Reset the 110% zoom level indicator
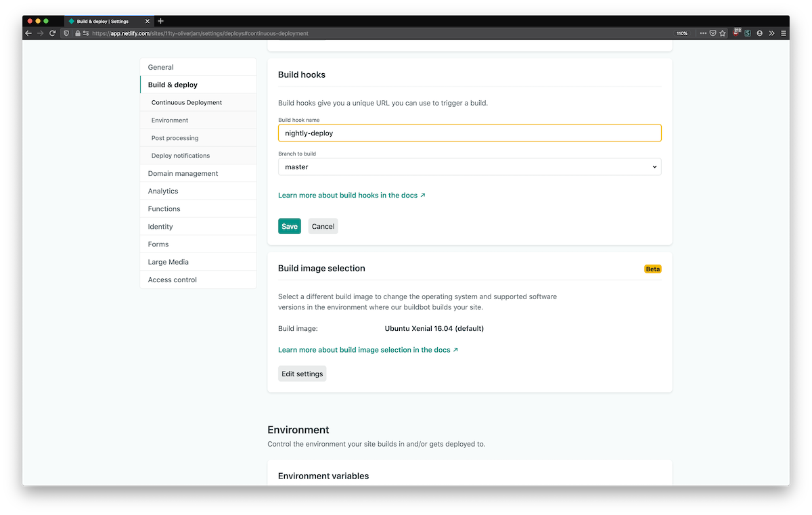This screenshot has height=515, width=812. tap(681, 33)
